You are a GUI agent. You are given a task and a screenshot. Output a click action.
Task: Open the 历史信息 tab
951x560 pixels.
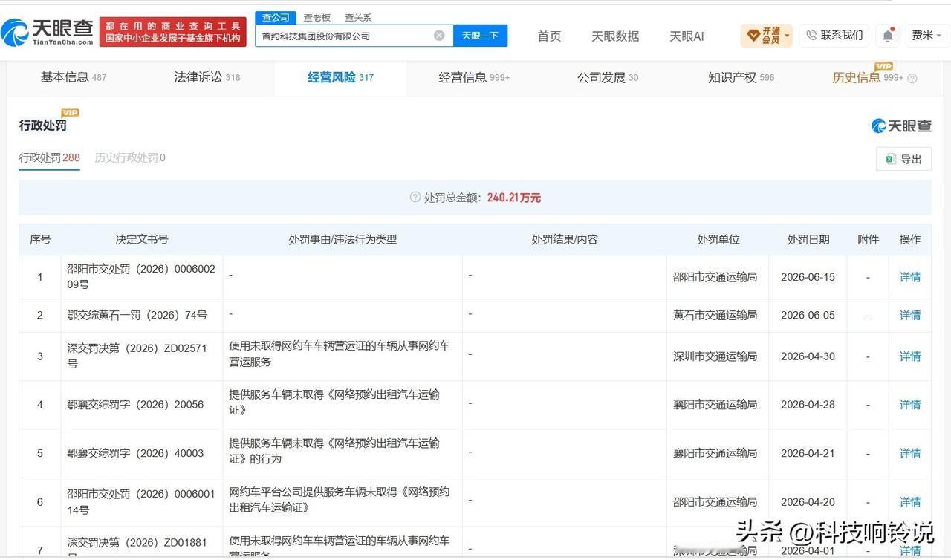coord(868,77)
